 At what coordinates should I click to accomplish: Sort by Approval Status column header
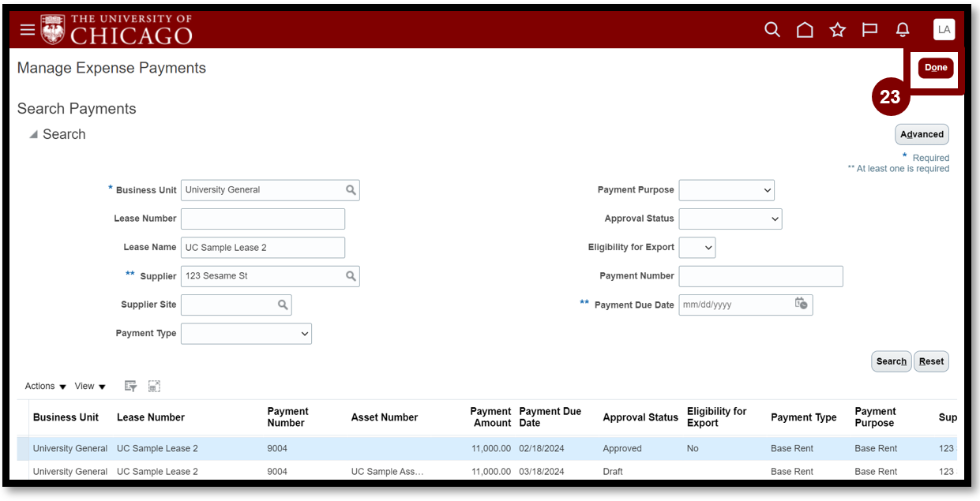coord(640,417)
